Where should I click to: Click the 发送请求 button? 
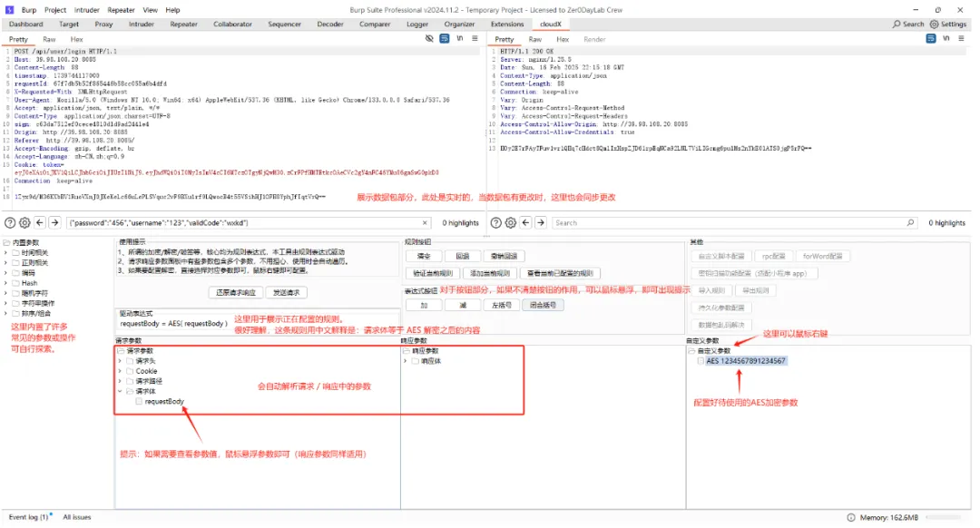click(x=286, y=292)
